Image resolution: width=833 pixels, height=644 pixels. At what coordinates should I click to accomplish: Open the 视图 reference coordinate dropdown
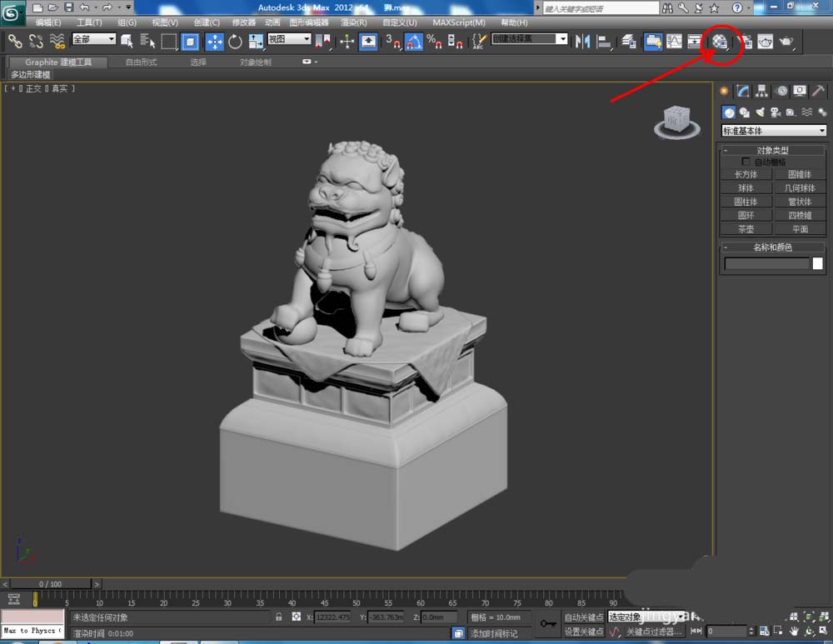point(289,39)
